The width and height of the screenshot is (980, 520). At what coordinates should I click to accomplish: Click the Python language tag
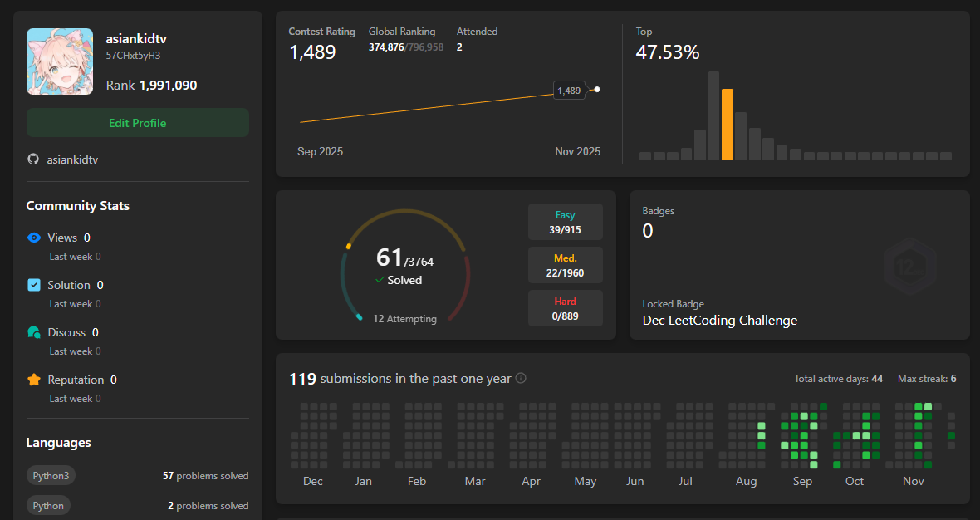(48, 505)
